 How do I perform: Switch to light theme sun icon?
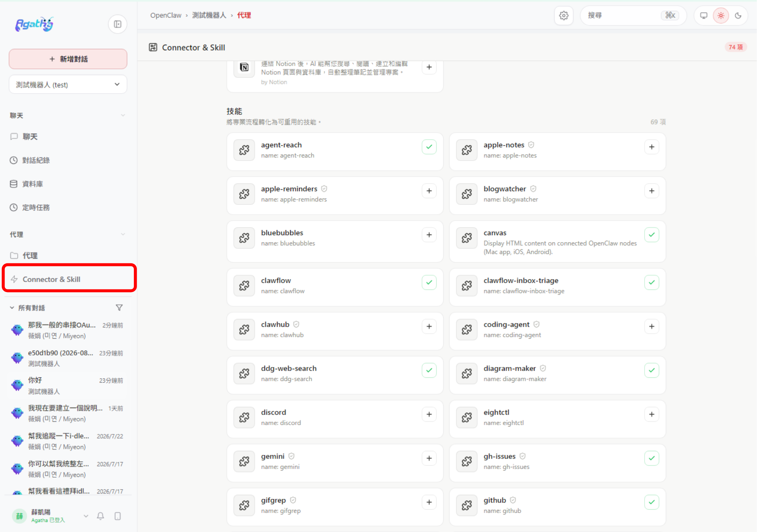[x=721, y=15]
